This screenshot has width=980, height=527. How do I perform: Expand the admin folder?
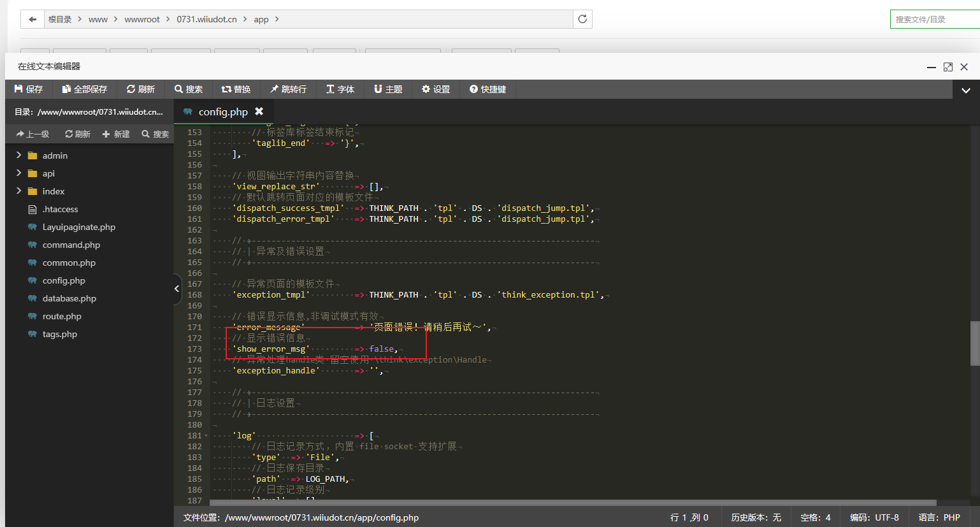pos(18,155)
